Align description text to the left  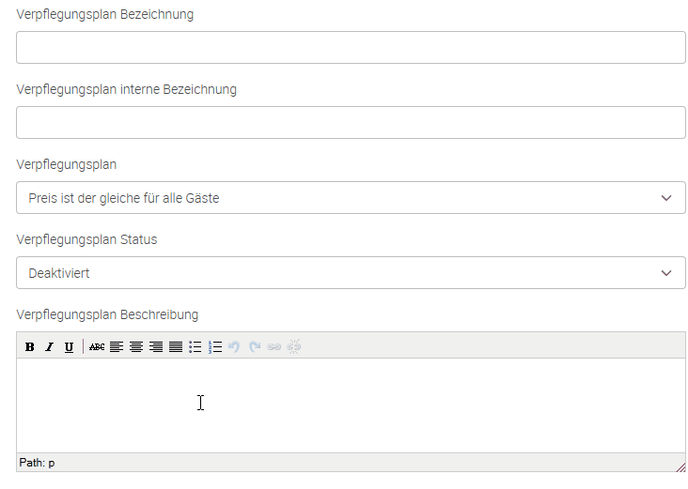(116, 347)
